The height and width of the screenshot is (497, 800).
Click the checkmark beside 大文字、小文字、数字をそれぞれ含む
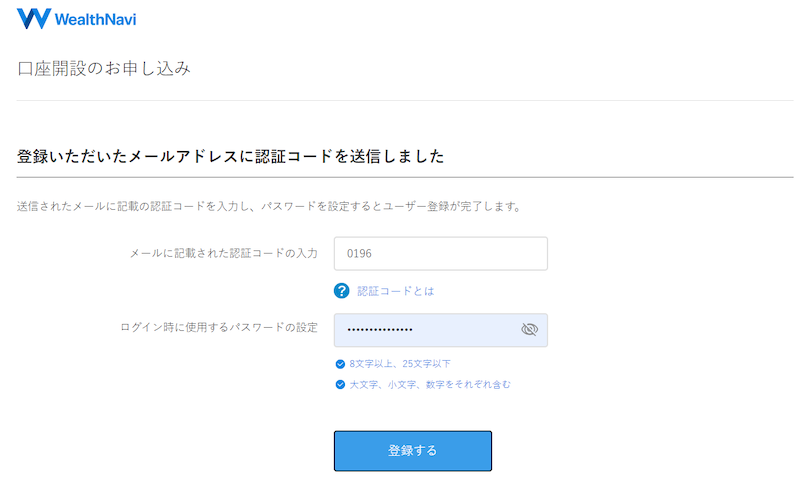[340, 384]
